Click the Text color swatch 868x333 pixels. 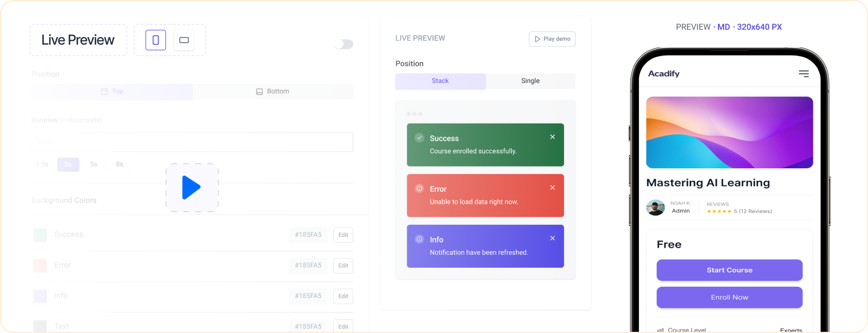[x=40, y=327]
